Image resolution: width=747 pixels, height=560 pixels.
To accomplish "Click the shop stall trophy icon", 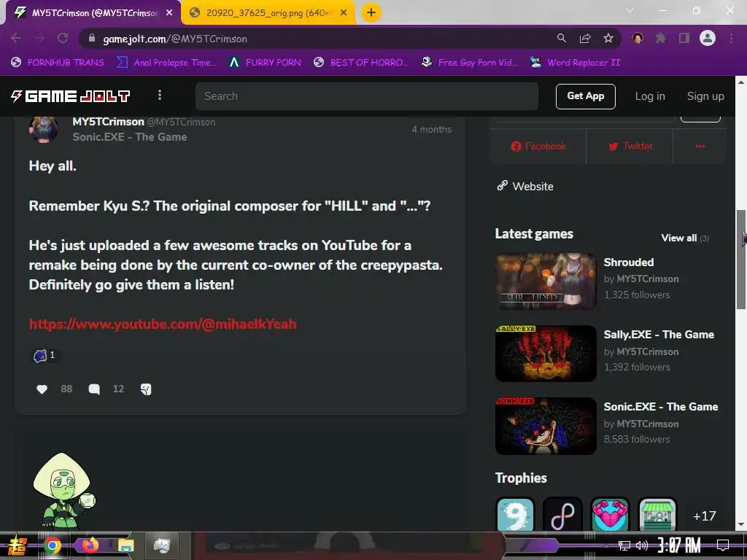I will pos(657,516).
